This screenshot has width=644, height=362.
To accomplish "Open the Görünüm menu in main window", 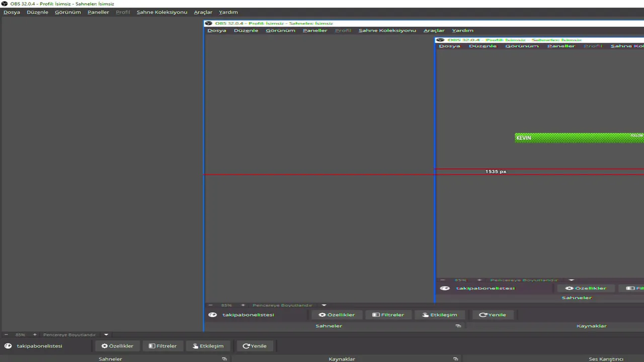I will [67, 12].
